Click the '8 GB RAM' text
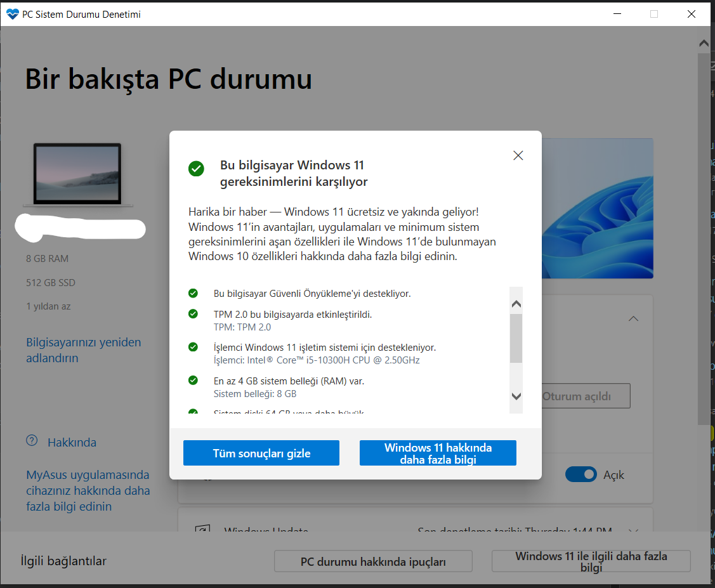 point(48,258)
